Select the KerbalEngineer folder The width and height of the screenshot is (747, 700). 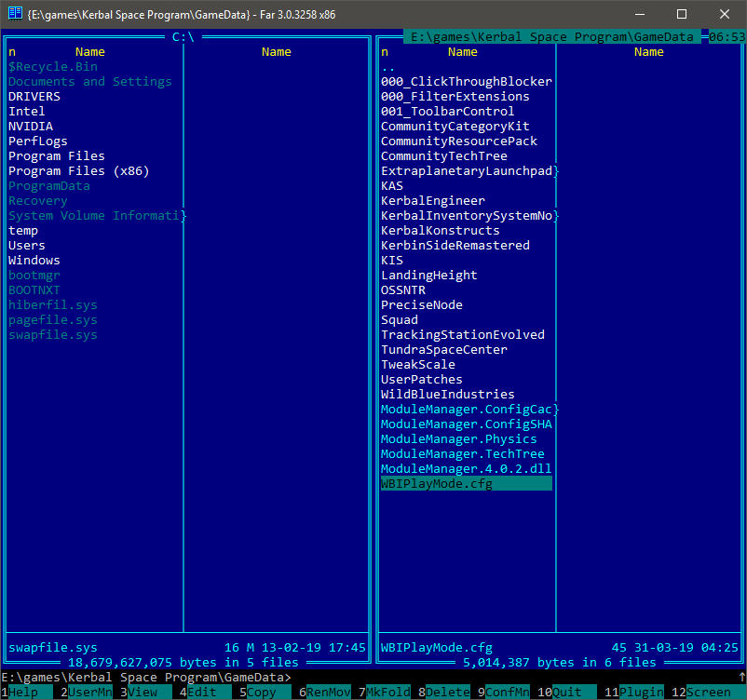432,201
